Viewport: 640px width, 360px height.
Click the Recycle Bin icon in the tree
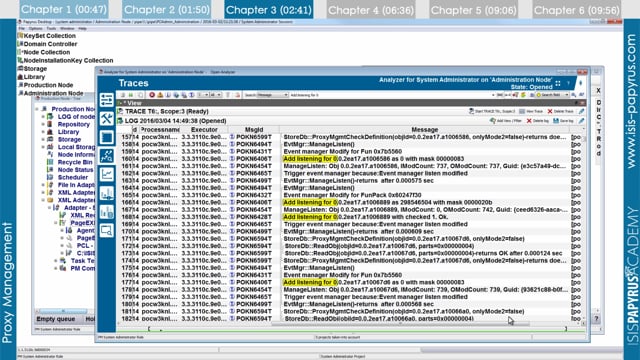coord(50,162)
